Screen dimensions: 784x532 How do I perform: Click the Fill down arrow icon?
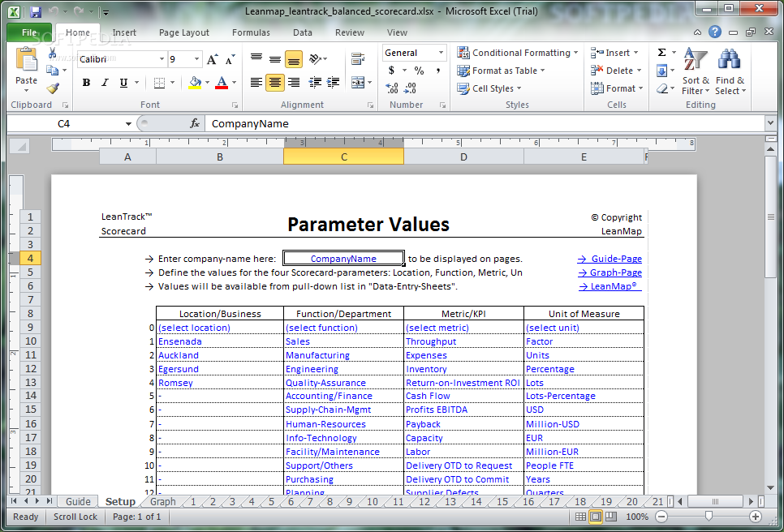(661, 71)
